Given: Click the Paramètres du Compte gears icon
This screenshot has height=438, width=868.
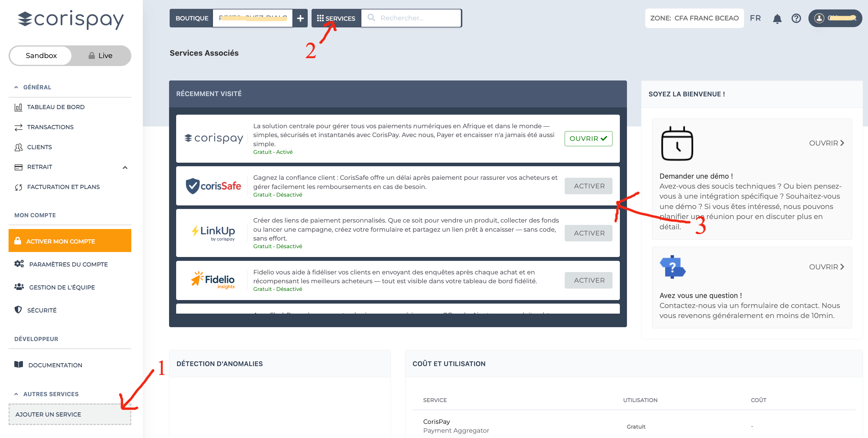Looking at the screenshot, I should 19,264.
